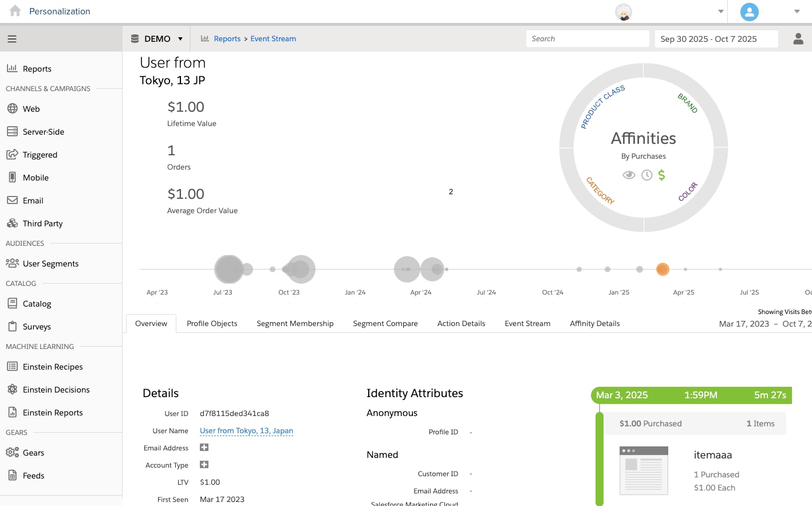Select affinities by purchases dollar icon
Viewport: 812px width, 506px height.
[x=662, y=175]
